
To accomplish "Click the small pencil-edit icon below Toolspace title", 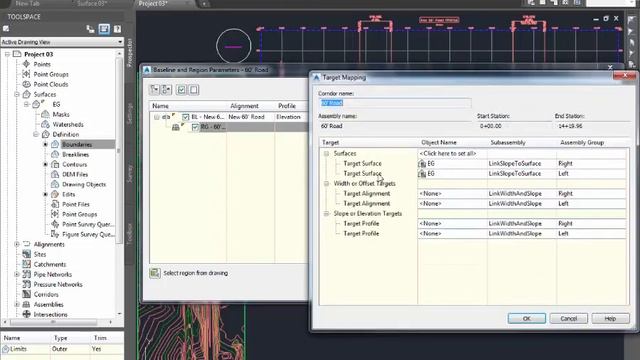I will click(6, 29).
